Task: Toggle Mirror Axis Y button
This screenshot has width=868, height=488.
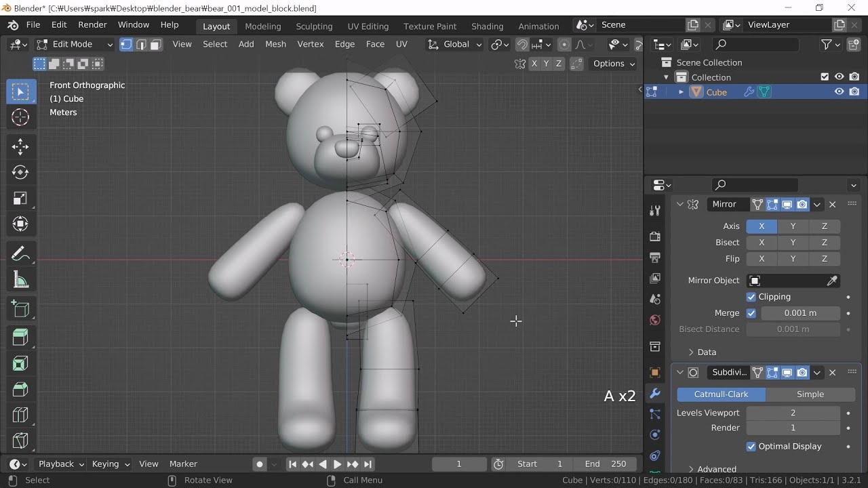Action: point(793,226)
